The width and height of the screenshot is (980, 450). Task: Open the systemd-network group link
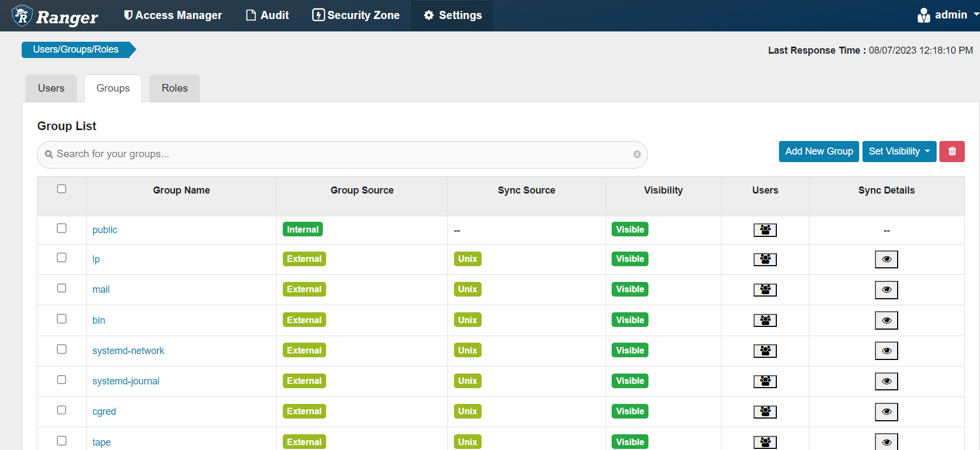128,351
